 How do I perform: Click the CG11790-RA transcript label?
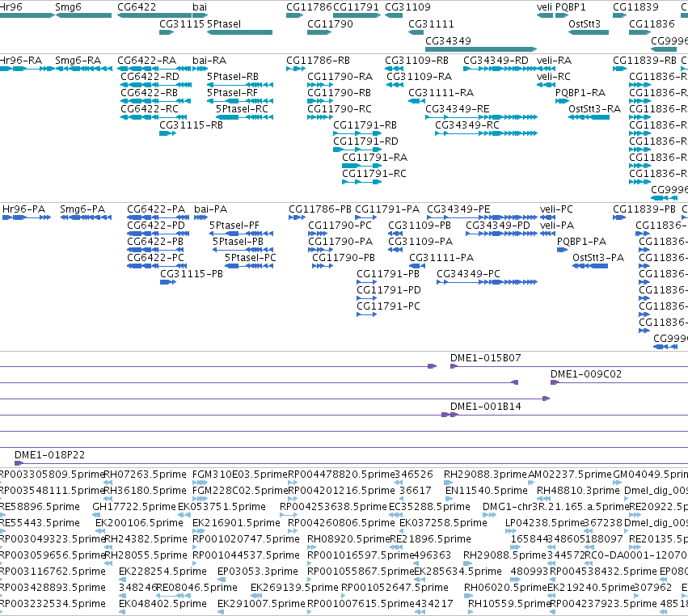click(340, 77)
